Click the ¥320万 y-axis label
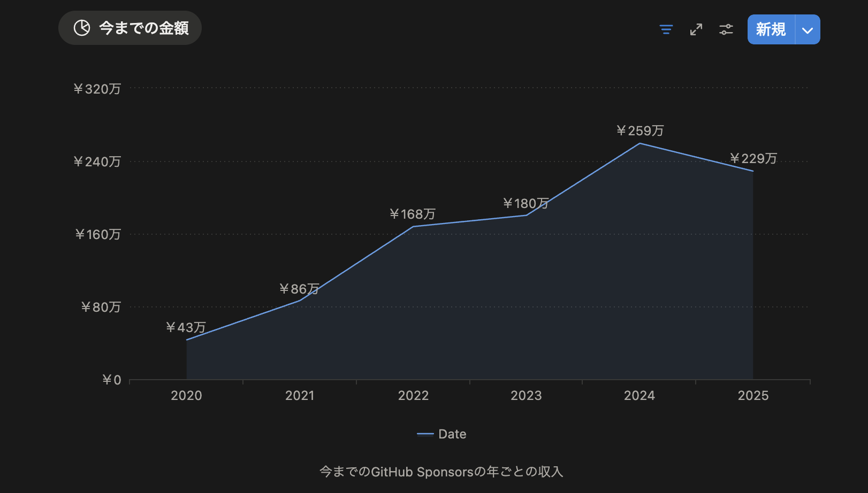This screenshot has width=868, height=493. tap(97, 89)
